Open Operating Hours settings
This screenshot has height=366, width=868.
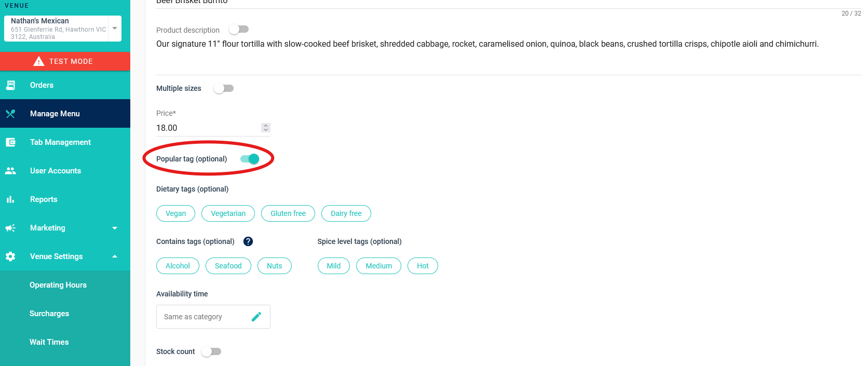tap(58, 285)
